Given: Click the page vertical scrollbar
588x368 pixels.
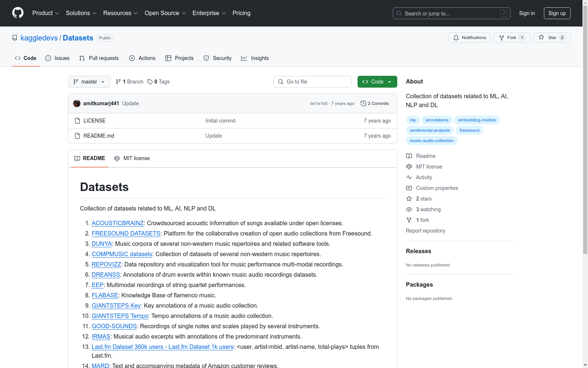Looking at the screenshot, I should pyautogui.click(x=585, y=129).
